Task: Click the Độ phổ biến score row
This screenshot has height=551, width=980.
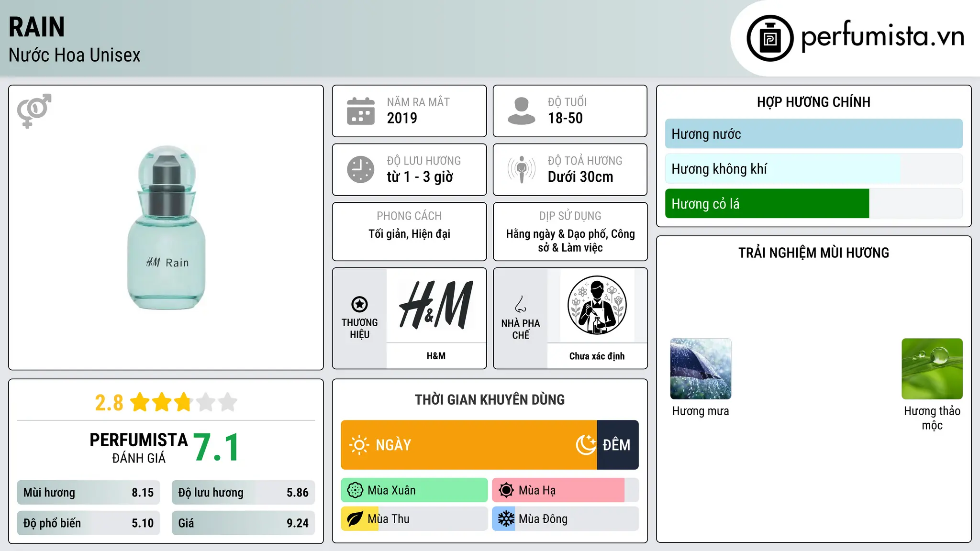Action: (89, 523)
